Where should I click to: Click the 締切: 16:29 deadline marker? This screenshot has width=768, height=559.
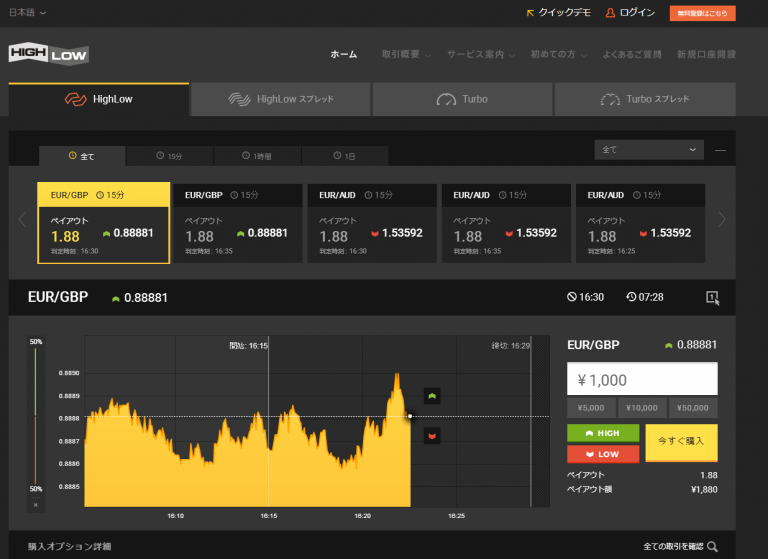pyautogui.click(x=511, y=346)
